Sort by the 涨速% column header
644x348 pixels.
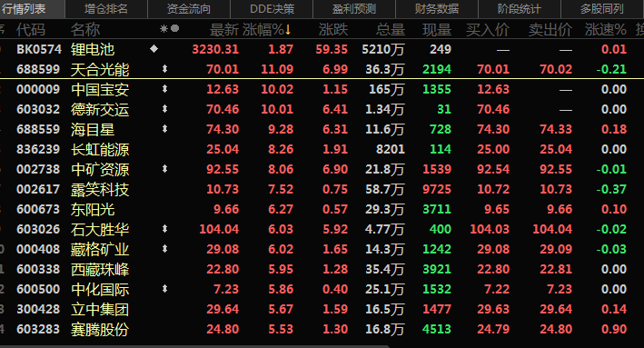pos(605,30)
